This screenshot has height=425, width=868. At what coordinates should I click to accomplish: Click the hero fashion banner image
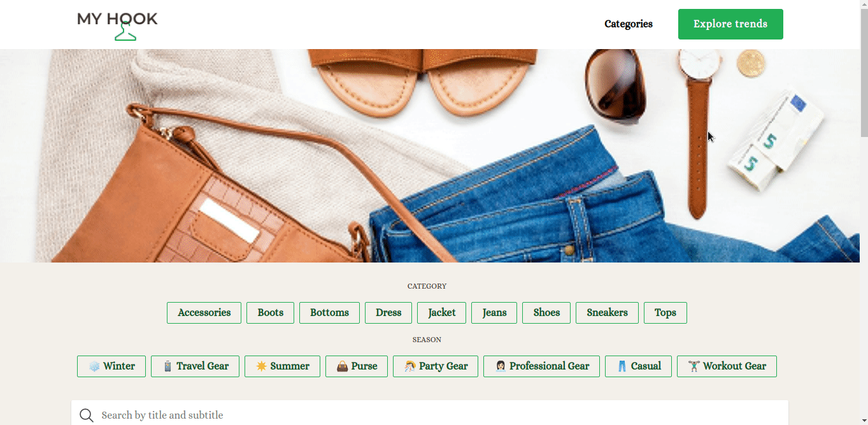(x=430, y=155)
